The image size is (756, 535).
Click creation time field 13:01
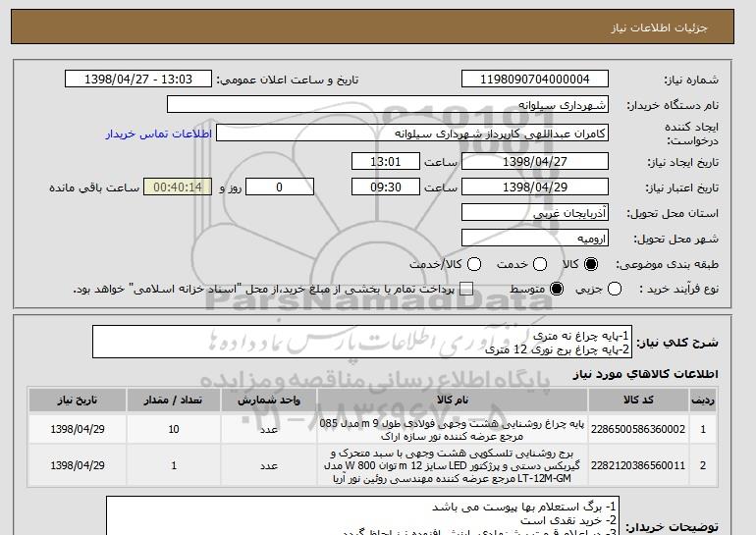click(386, 161)
